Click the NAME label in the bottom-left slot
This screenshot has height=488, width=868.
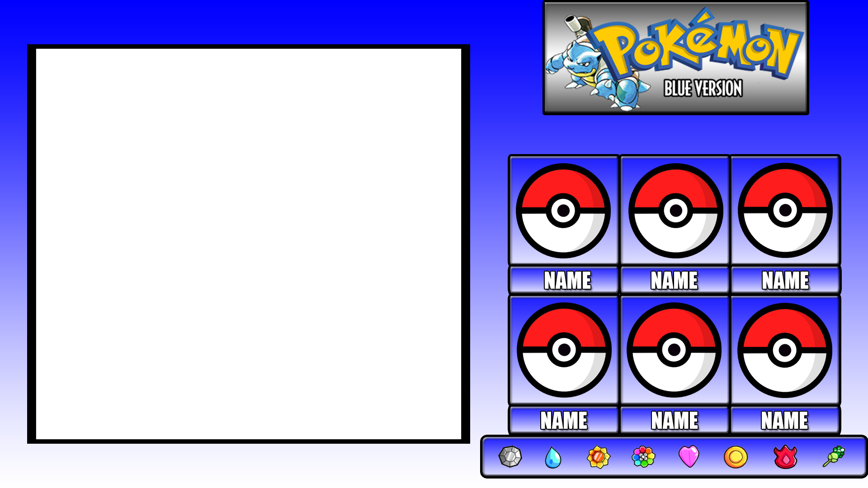563,421
